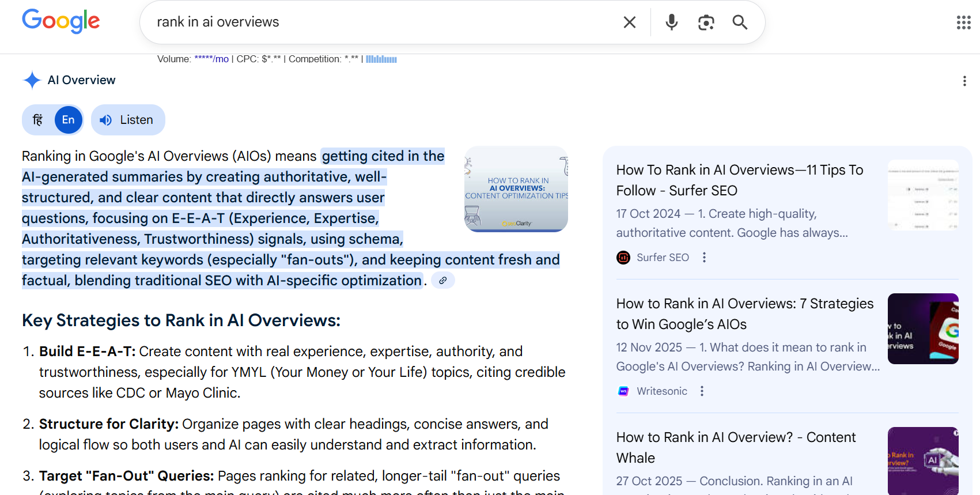Click the Key Strategies to Rank heading
980x495 pixels.
coord(181,320)
